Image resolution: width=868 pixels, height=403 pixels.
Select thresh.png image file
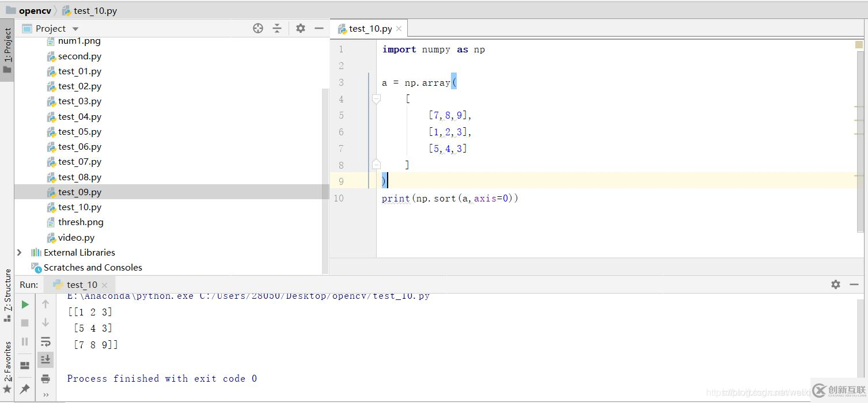pyautogui.click(x=81, y=222)
